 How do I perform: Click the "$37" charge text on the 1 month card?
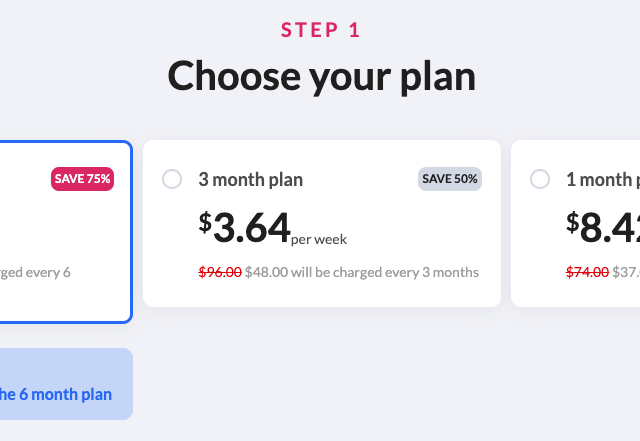pyautogui.click(x=626, y=272)
